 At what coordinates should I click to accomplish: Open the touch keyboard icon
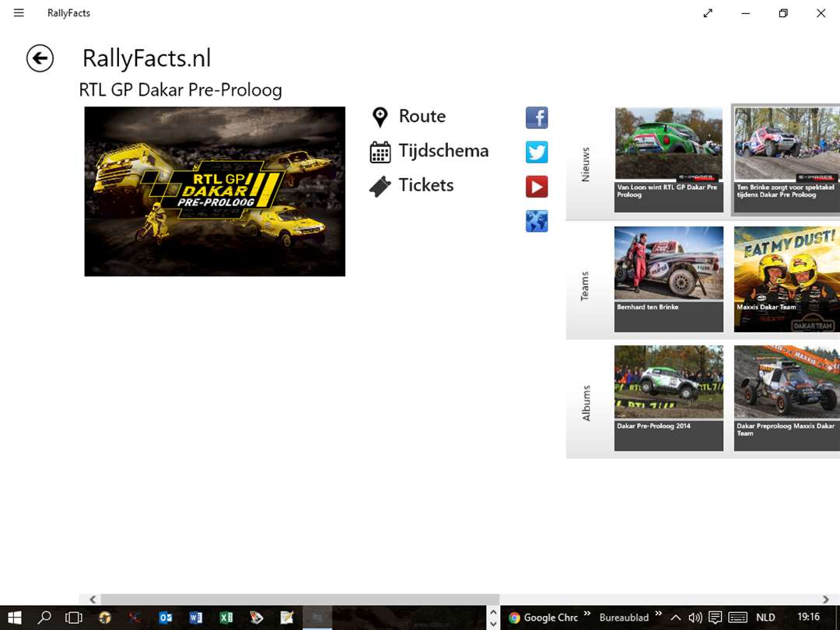tap(738, 618)
